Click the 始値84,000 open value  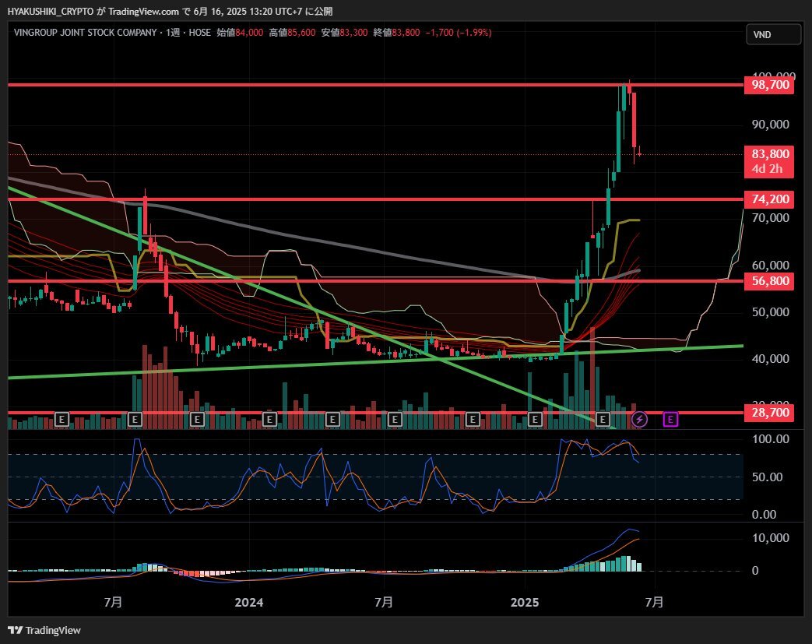tap(240, 32)
